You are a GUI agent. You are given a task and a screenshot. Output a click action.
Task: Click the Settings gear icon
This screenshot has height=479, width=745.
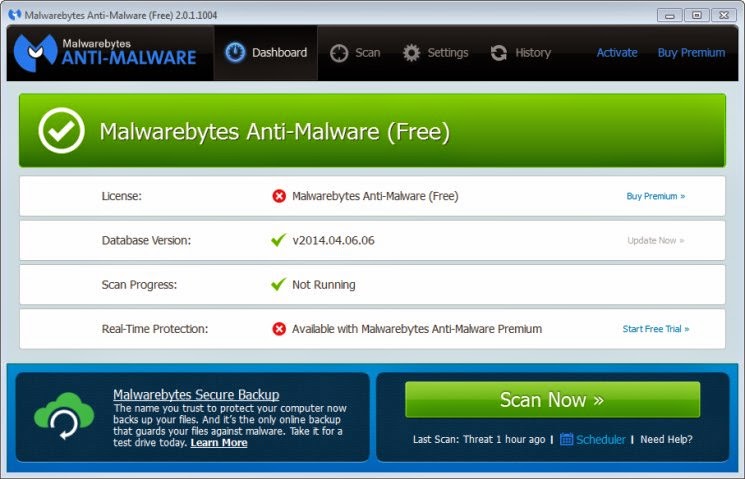pos(411,53)
